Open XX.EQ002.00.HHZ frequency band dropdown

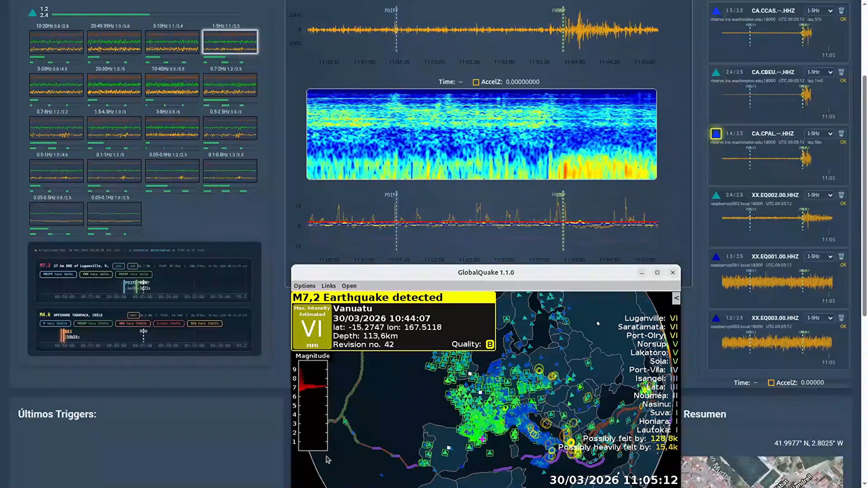click(819, 195)
